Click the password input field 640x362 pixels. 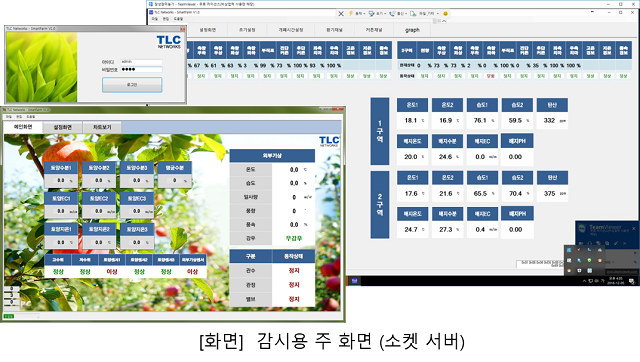pyautogui.click(x=141, y=69)
